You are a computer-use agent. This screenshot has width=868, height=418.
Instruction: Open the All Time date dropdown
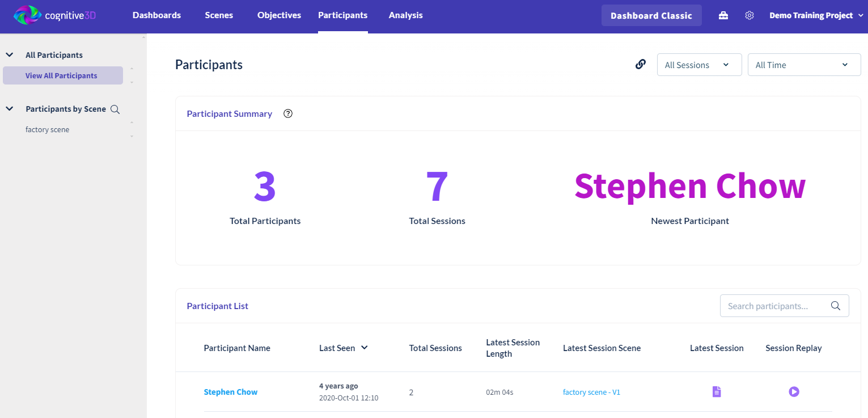click(805, 65)
